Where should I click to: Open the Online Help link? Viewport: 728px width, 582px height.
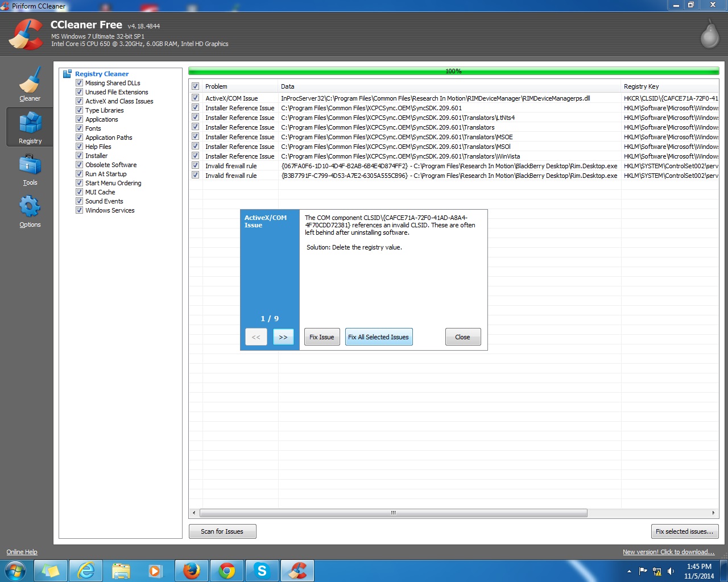[x=22, y=552]
